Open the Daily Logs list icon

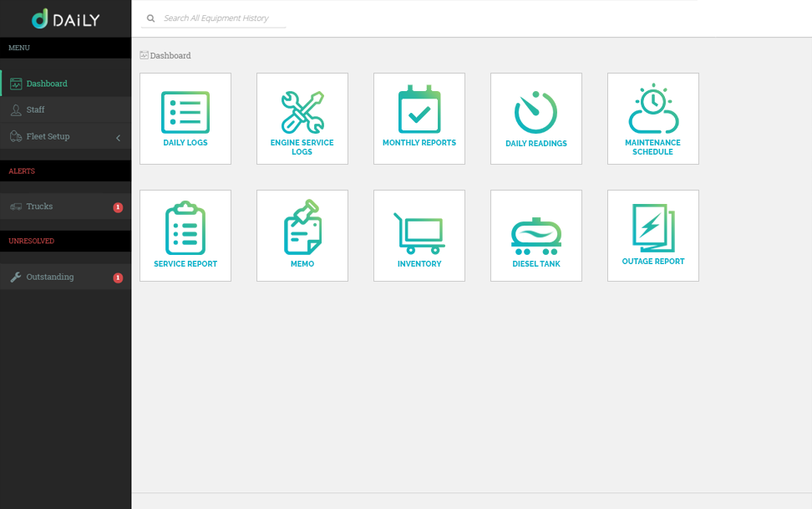coord(185,113)
